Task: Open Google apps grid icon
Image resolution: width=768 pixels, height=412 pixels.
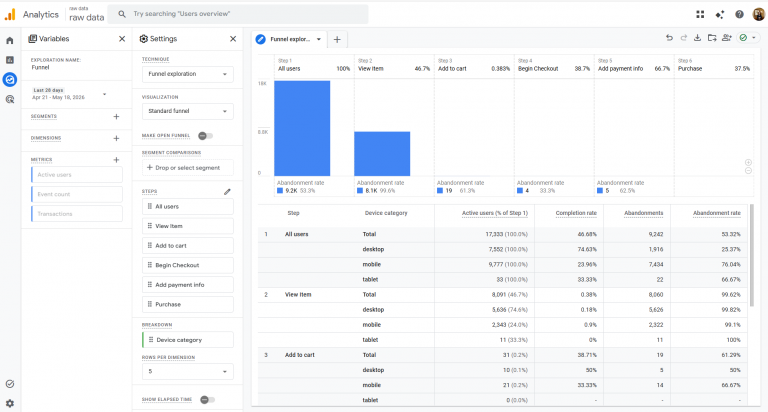Action: 700,14
